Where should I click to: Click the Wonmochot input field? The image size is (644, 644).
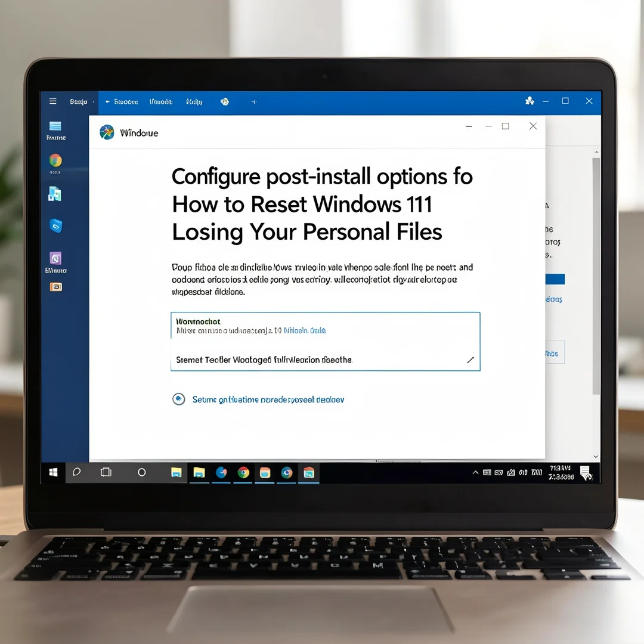coord(326,326)
